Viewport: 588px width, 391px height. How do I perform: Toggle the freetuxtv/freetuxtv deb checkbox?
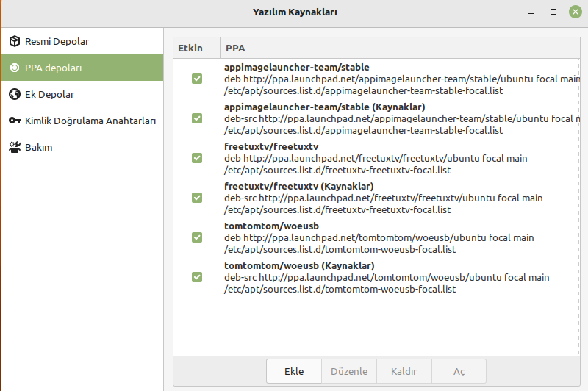pos(197,158)
